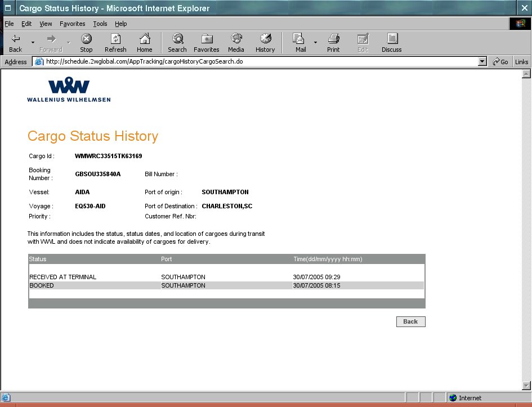Click the Port column header
The image size is (532, 407).
(x=166, y=259)
